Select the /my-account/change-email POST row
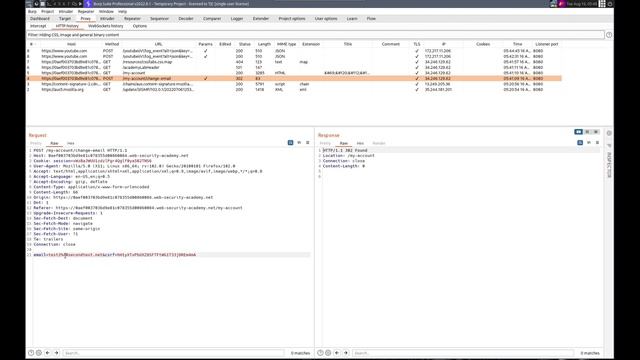 (294, 78)
